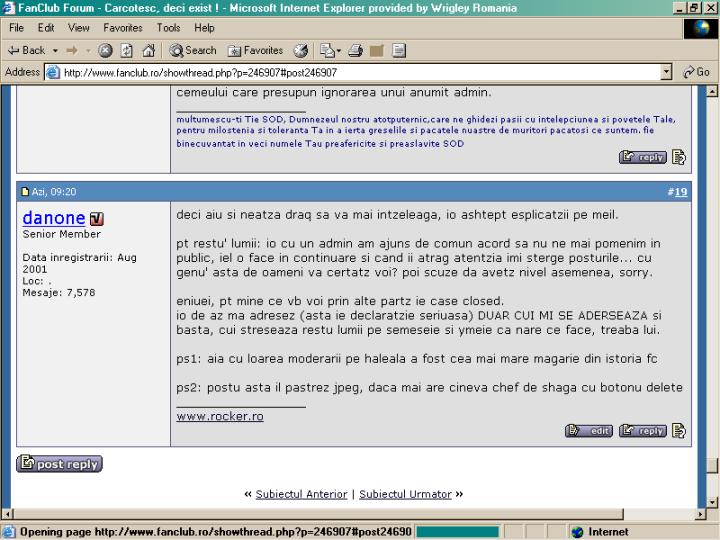Open the Tools menu
Image resolution: width=720 pixels, height=540 pixels.
click(x=168, y=28)
